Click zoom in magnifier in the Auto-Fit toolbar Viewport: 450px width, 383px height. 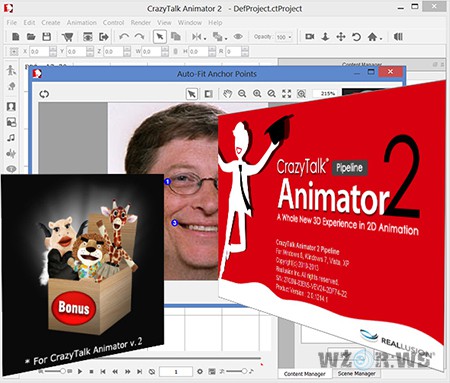click(257, 94)
